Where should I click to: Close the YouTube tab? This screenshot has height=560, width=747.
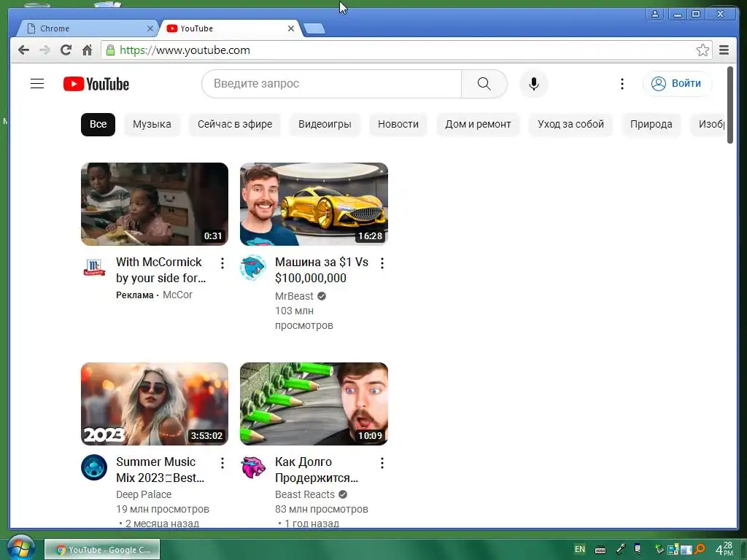click(x=291, y=28)
